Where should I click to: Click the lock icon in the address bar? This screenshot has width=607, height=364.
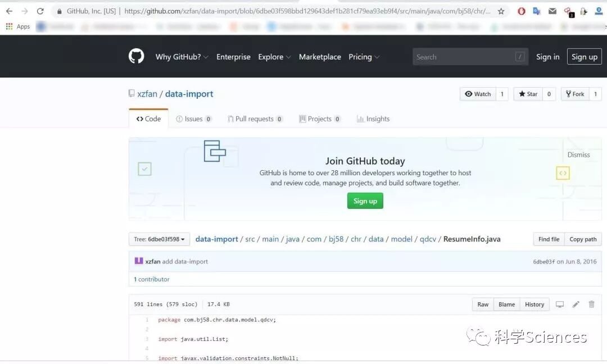(59, 12)
